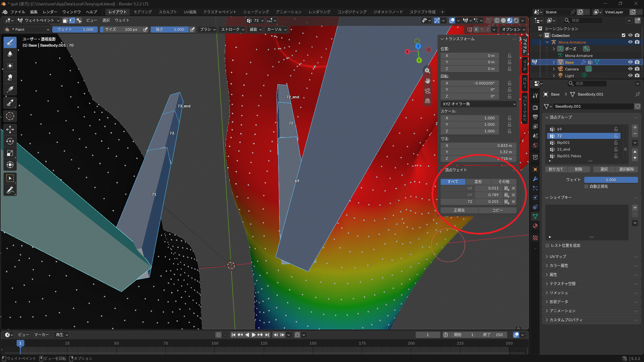Hide the Camera object in outliner
The height and width of the screenshot is (362, 644).
[630, 69]
